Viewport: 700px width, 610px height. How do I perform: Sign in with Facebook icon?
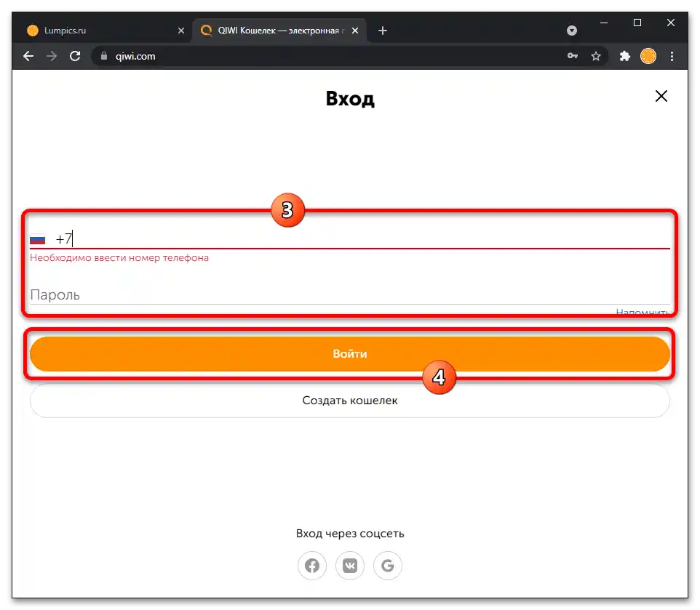pos(312,566)
